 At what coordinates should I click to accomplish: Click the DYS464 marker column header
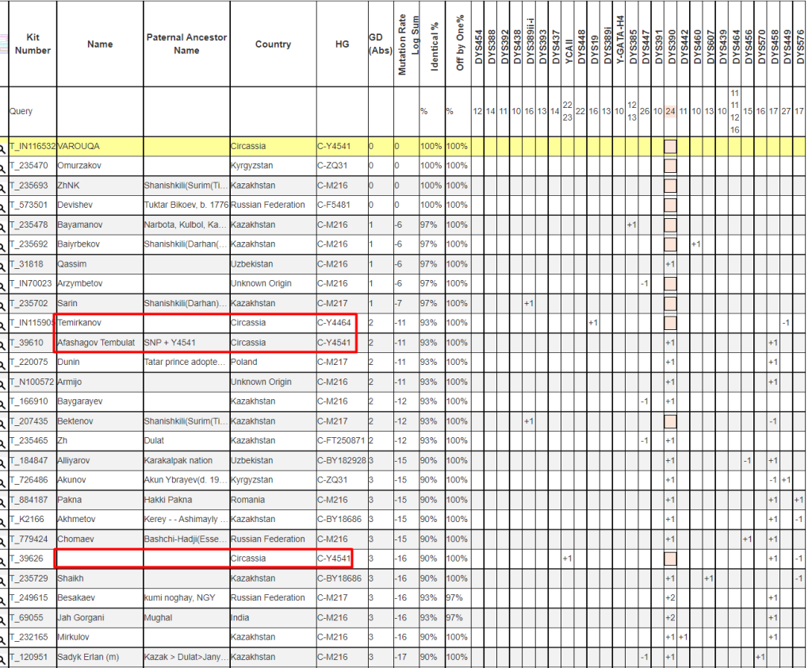pyautogui.click(x=736, y=47)
